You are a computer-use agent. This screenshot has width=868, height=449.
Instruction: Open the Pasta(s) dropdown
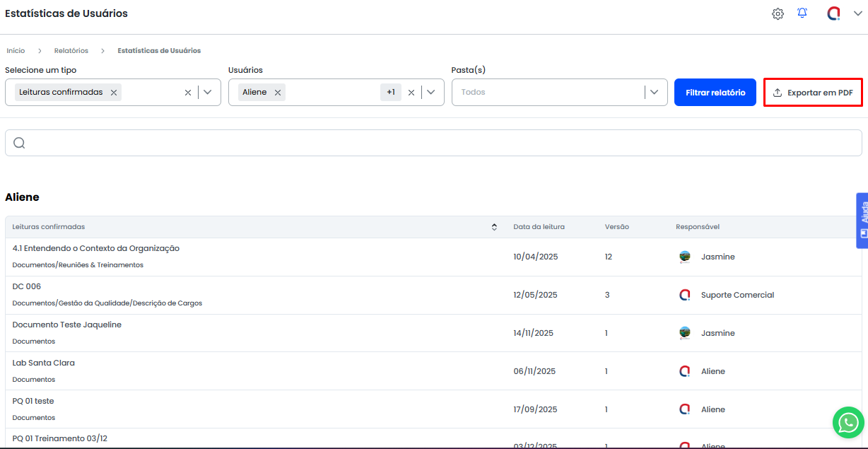[x=655, y=92]
